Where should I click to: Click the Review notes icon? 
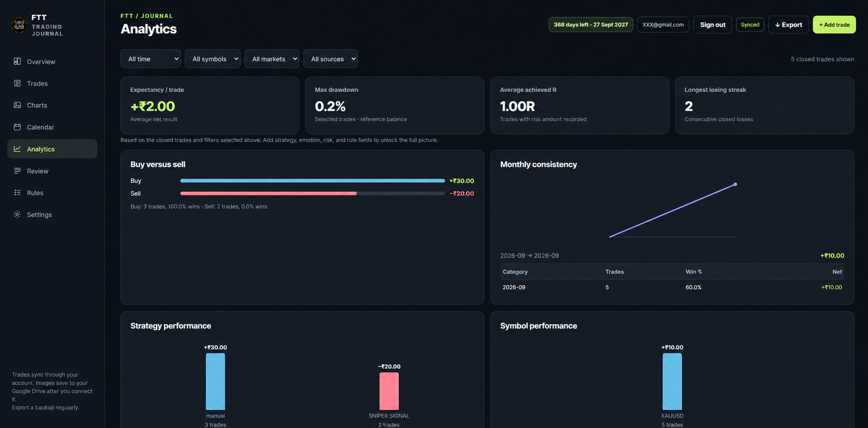click(17, 171)
